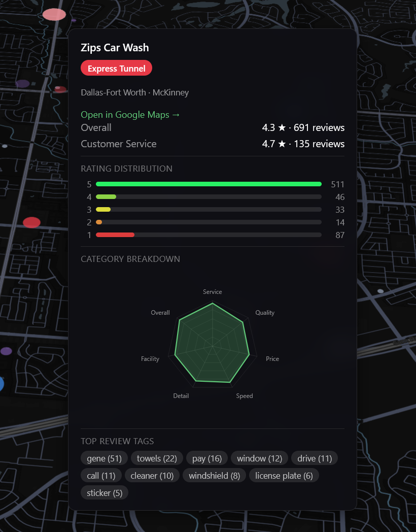Screen dimensions: 416x532
Task: Click the Detail axis label on radar chart
Action: (x=181, y=395)
